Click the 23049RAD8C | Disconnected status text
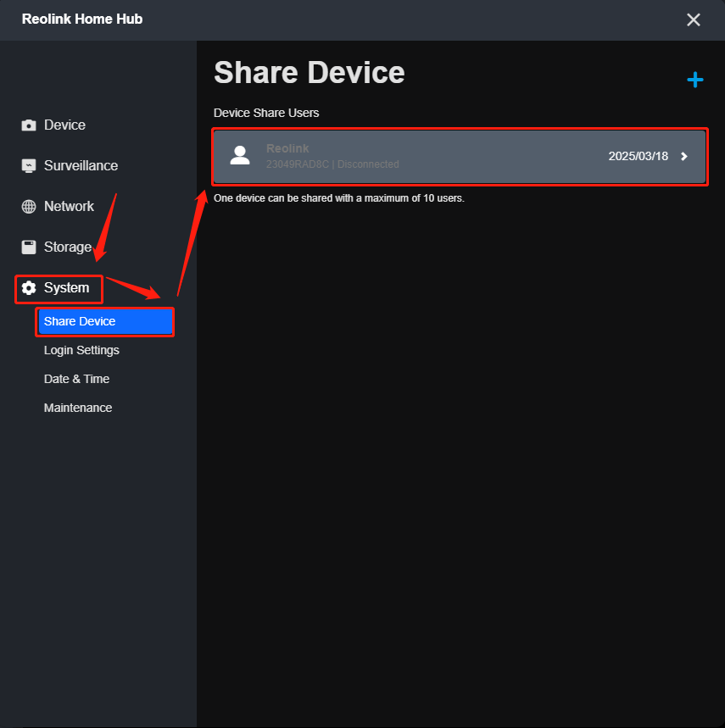725x728 pixels. tap(332, 164)
